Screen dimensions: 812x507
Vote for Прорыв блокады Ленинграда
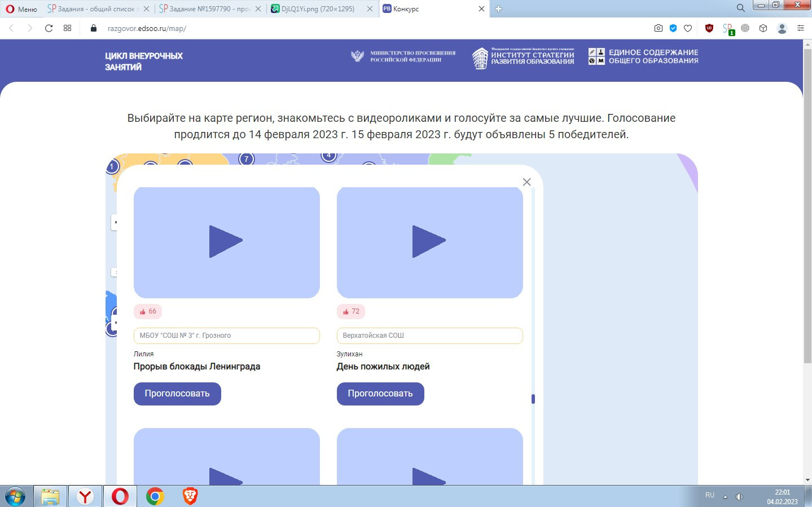pos(177,394)
